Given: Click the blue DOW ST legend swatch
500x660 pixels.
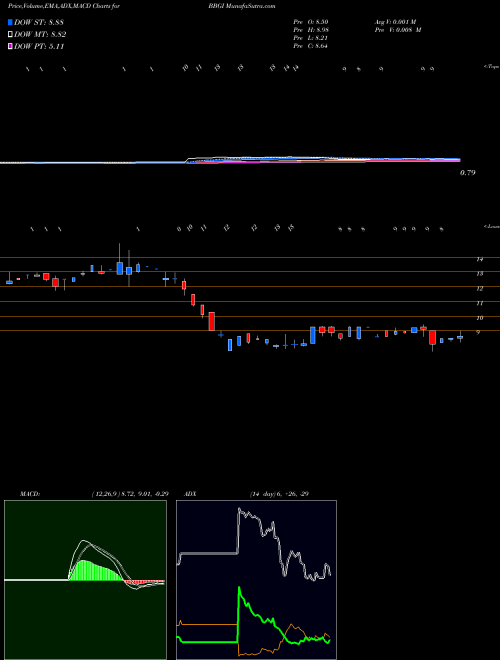Looking at the screenshot, I should click(11, 22).
